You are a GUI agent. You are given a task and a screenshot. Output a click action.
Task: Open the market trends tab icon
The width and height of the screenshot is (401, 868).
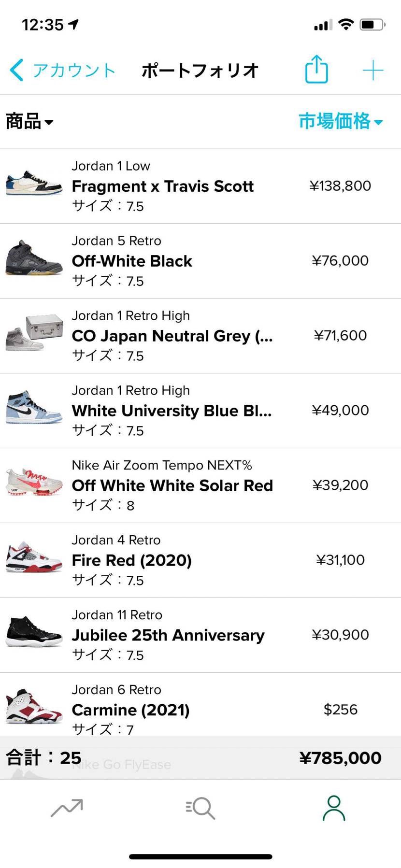(x=67, y=808)
